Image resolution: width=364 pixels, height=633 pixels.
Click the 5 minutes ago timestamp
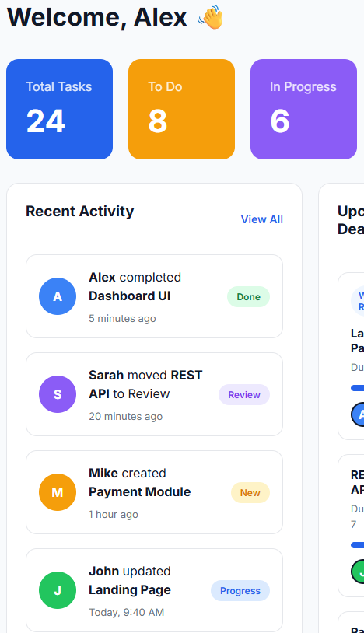122,319
